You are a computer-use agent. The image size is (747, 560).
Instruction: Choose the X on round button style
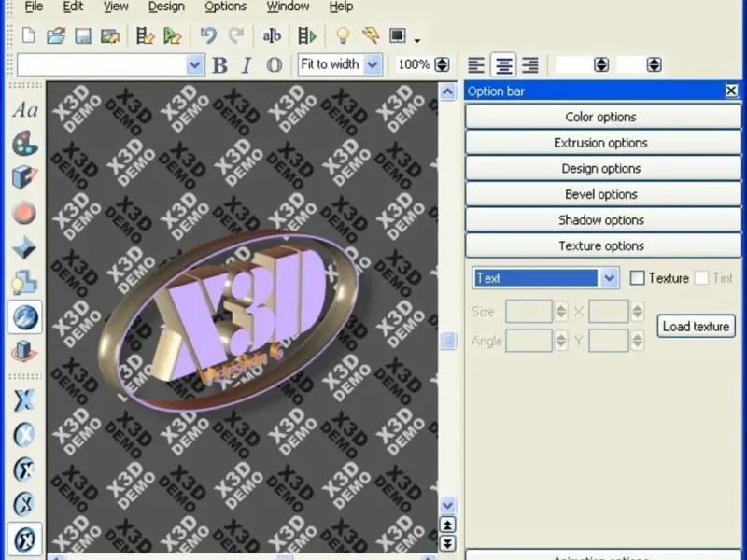click(25, 435)
